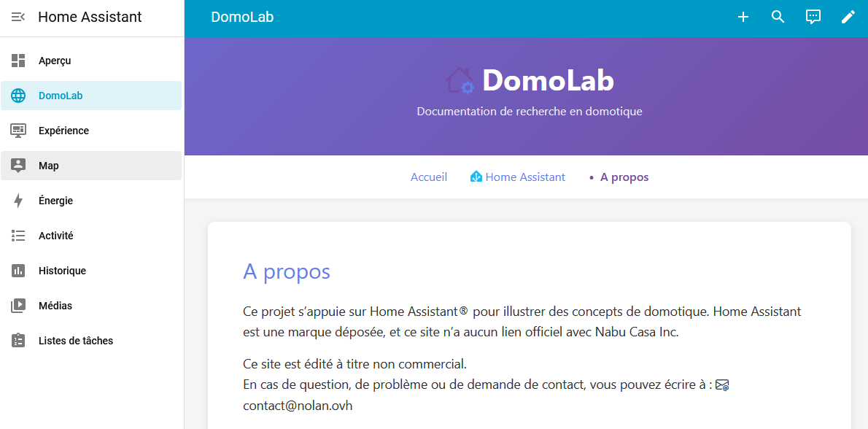Image resolution: width=868 pixels, height=429 pixels.
Task: Select the A propos navigation tab
Action: [624, 177]
